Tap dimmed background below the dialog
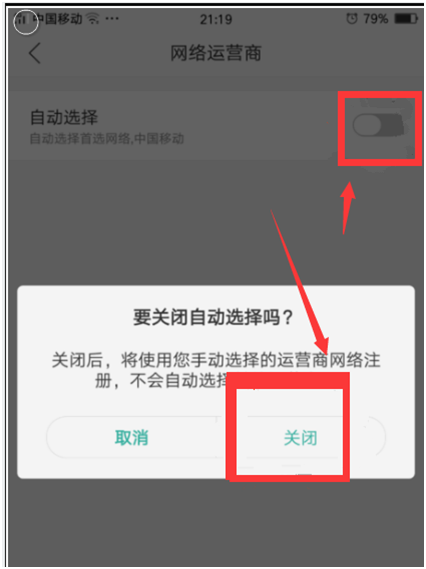 tap(216, 523)
